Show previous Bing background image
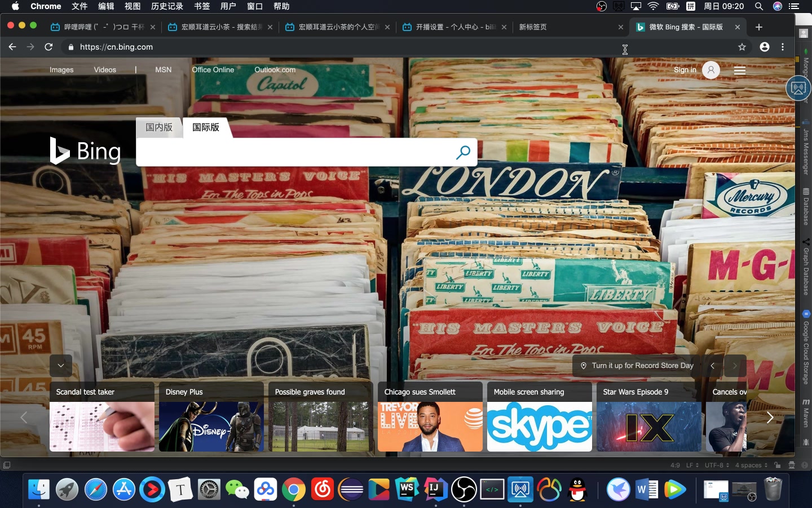812x508 pixels. pos(712,366)
